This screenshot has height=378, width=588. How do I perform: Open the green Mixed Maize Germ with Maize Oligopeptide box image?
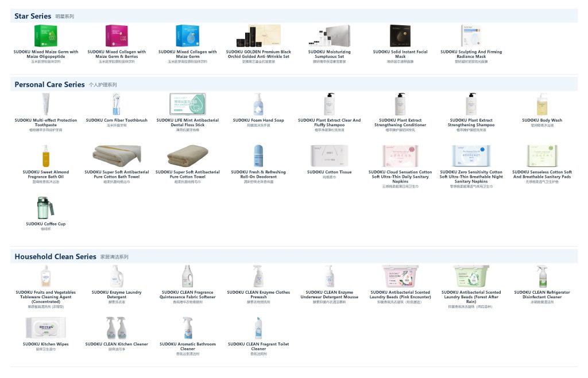point(46,36)
